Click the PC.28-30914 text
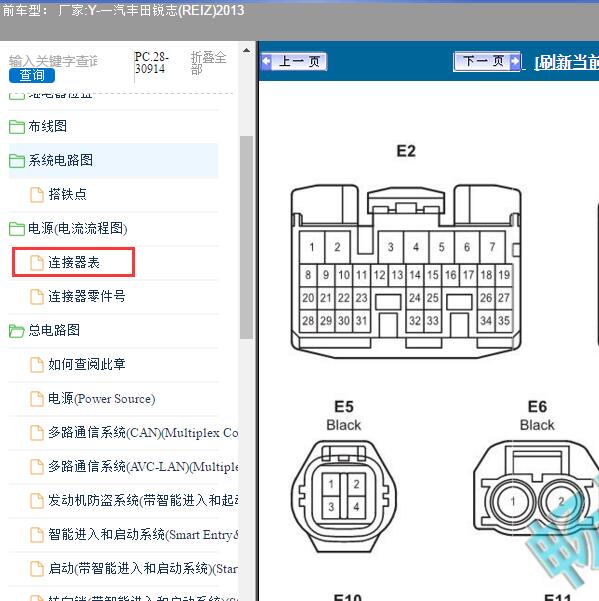This screenshot has height=601, width=599. tap(152, 63)
